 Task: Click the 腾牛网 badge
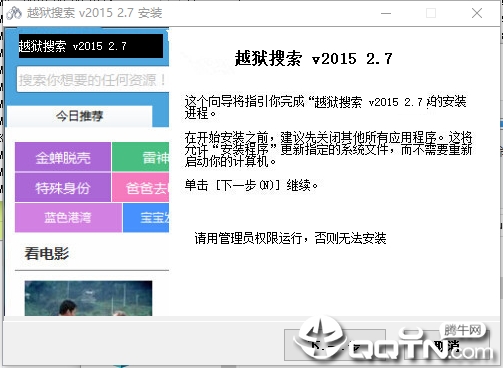point(463,331)
